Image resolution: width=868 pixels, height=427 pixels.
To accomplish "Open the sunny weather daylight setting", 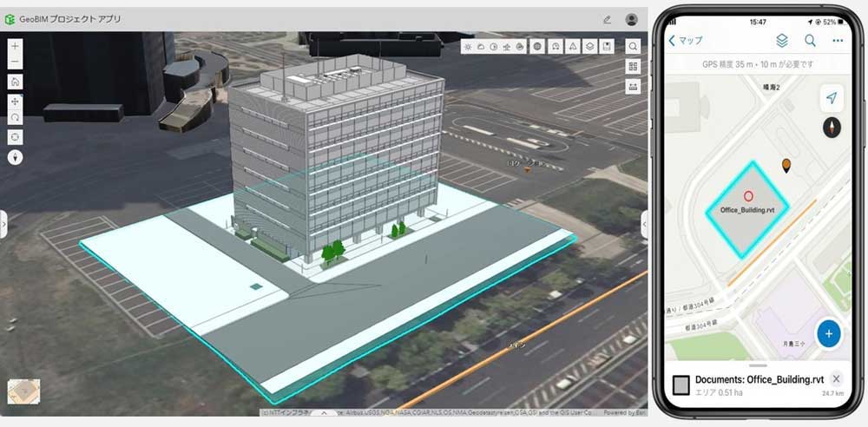I will pyautogui.click(x=469, y=47).
